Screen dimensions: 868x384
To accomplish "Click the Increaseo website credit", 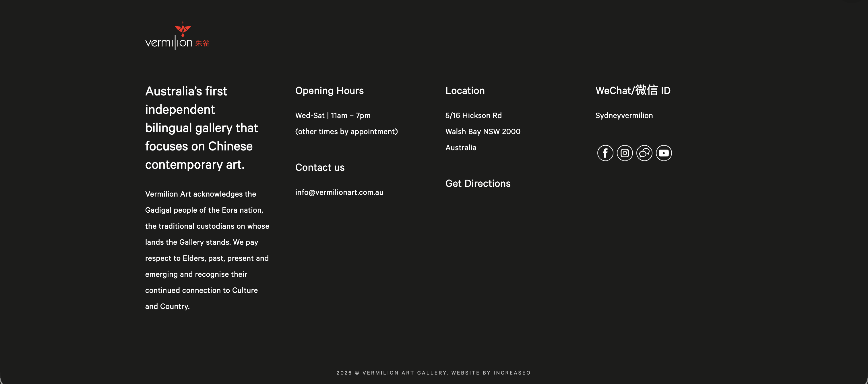I will [x=511, y=373].
